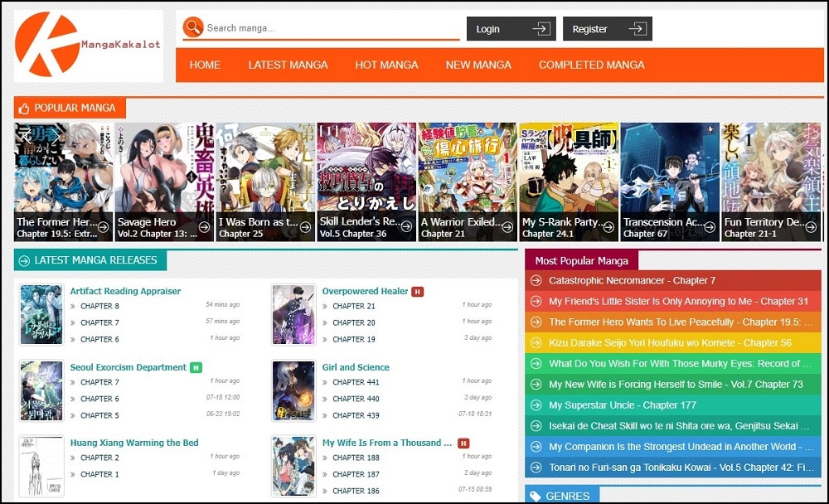829x504 pixels.
Task: Click arrow icon on My S-Rank Party card
Action: 609,227
